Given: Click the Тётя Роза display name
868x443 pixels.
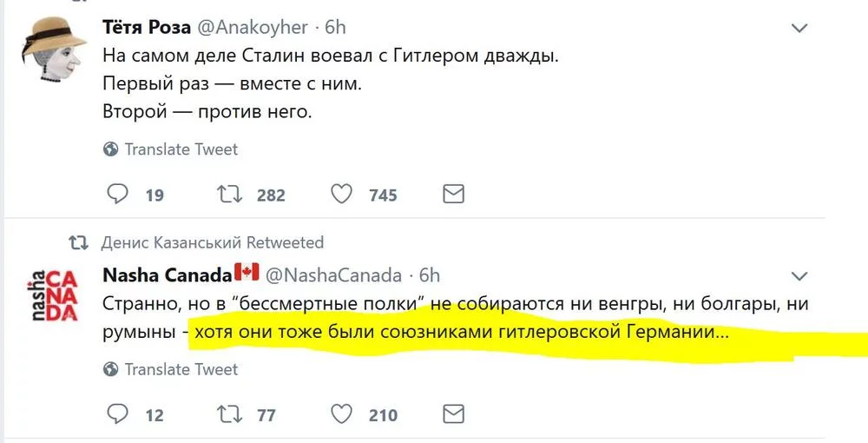Looking at the screenshot, I should [x=147, y=27].
